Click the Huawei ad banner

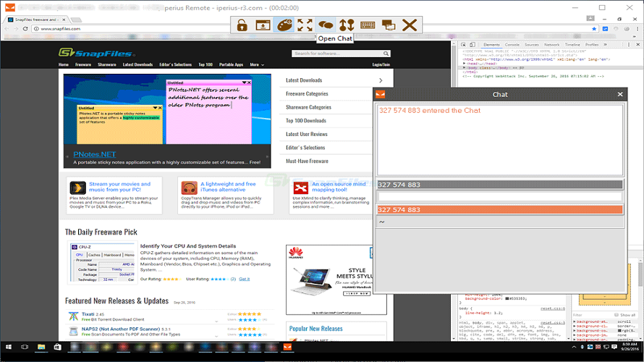pos(336,279)
